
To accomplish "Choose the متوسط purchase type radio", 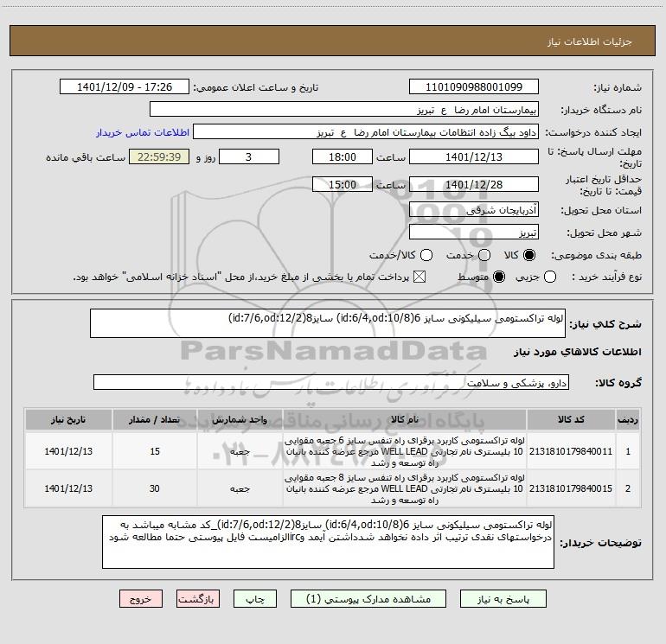I will click(x=499, y=277).
